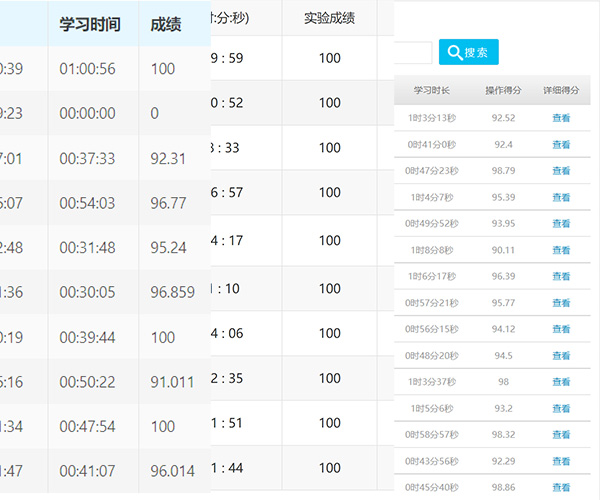Click 查看 beside score 94.12
Viewport: 600px width, 500px height.
click(561, 329)
